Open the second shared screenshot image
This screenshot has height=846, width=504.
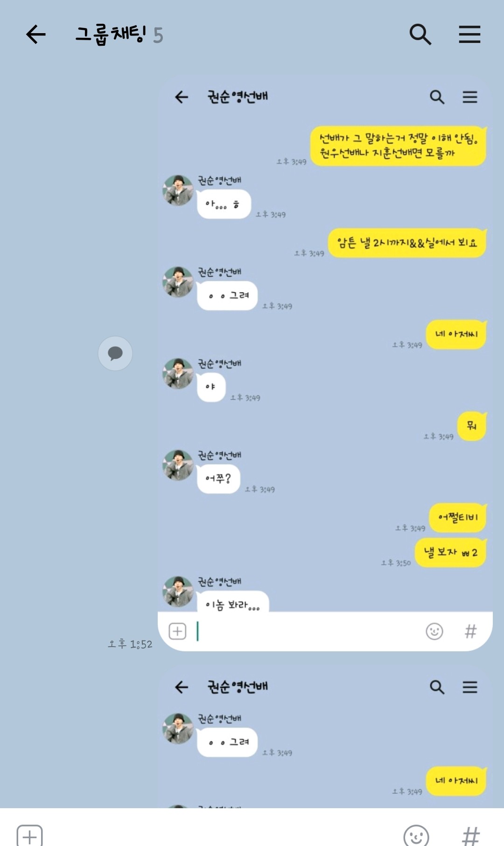325,738
